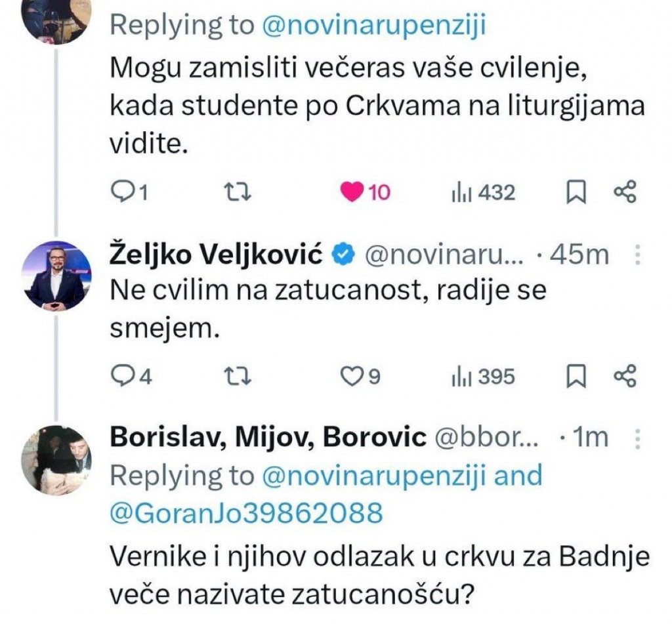Unlike the tweet with 10 likes

353,192
